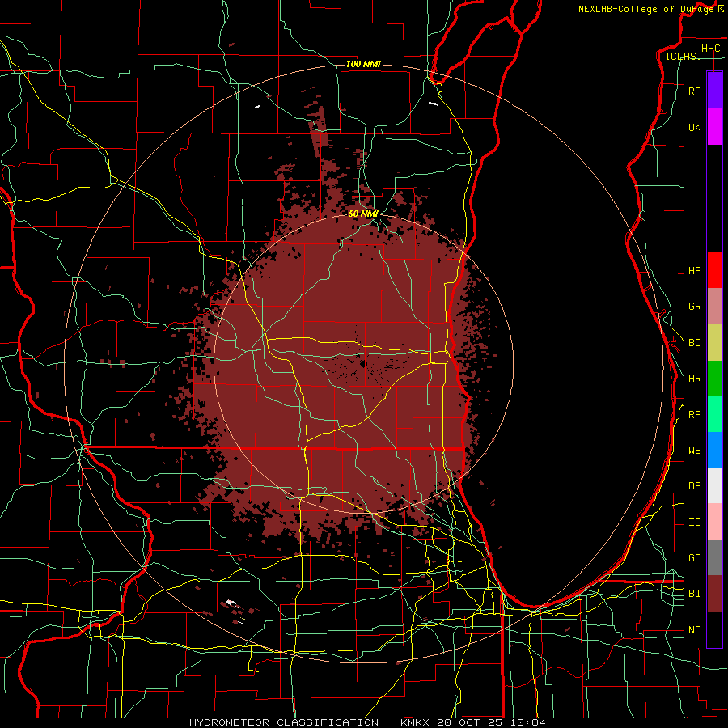This screenshot has height=728, width=728.
Task: Click the 'BD' legend label
Action: [x=694, y=343]
